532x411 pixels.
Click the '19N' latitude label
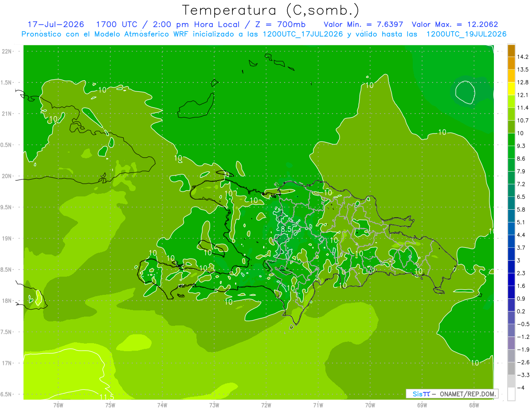7,239
